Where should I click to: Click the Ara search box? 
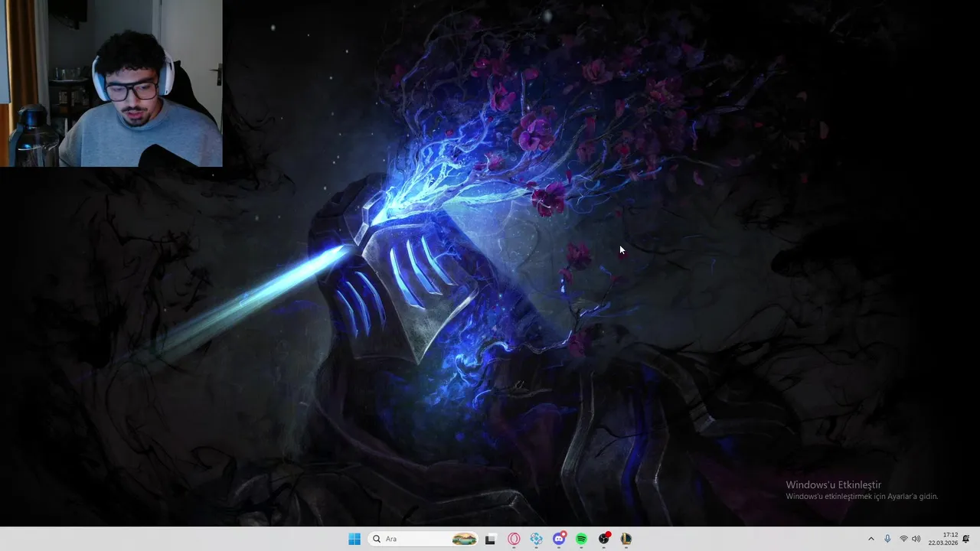tap(423, 539)
